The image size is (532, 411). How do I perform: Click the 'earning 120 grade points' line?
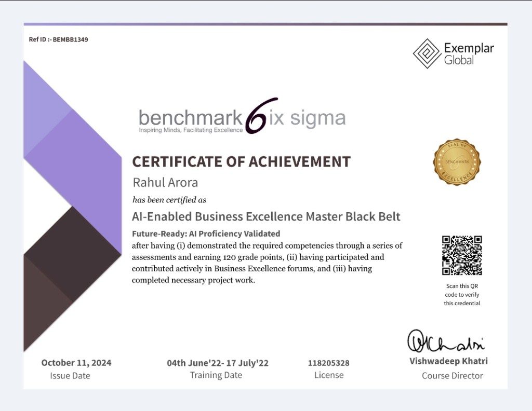click(x=258, y=257)
